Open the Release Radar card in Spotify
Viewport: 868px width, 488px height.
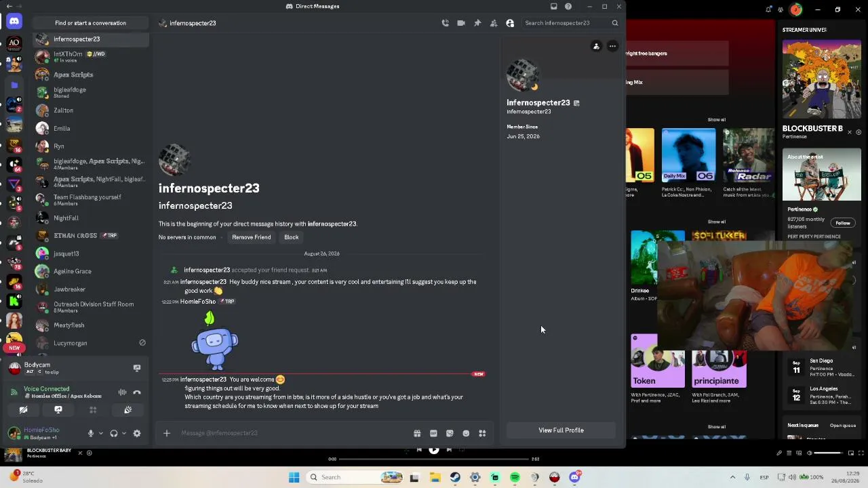tap(749, 163)
